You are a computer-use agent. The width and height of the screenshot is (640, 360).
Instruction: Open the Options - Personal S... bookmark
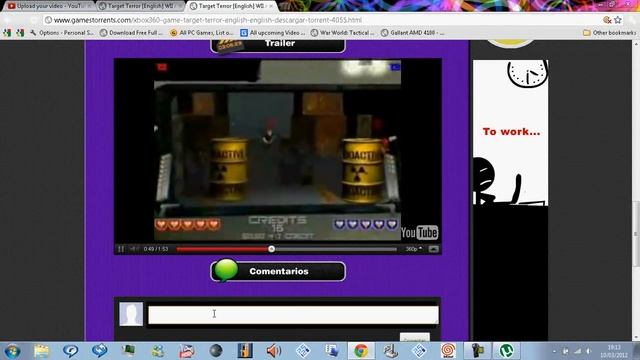pyautogui.click(x=62, y=33)
